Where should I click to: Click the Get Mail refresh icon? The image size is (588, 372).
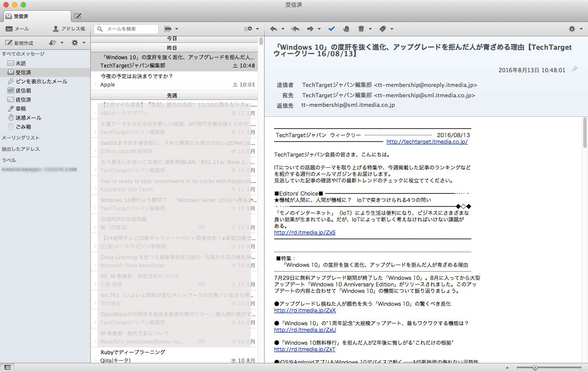pyautogui.click(x=53, y=43)
